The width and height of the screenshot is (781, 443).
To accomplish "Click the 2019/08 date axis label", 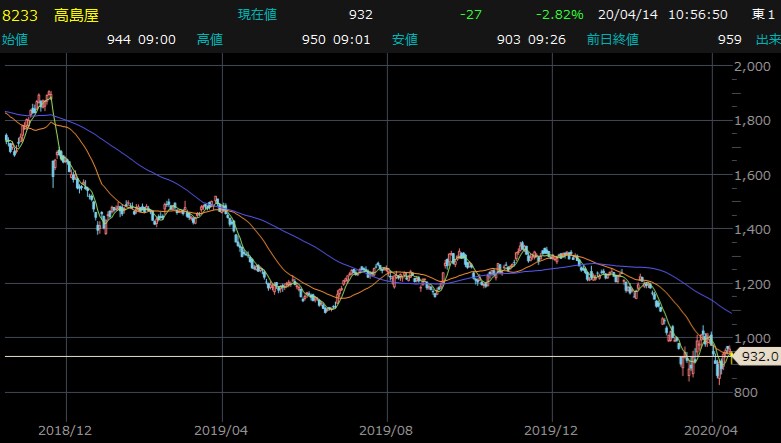I will (x=386, y=431).
